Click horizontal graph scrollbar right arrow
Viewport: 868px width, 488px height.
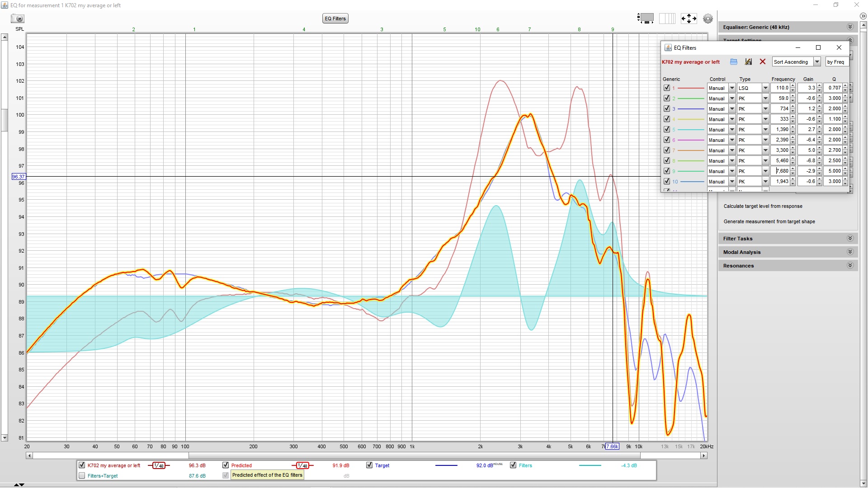704,455
